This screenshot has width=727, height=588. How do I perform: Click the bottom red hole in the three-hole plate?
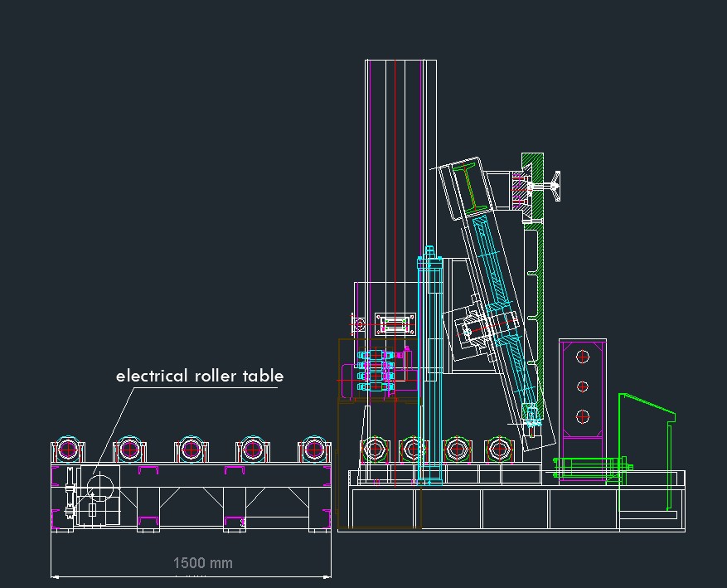583,416
